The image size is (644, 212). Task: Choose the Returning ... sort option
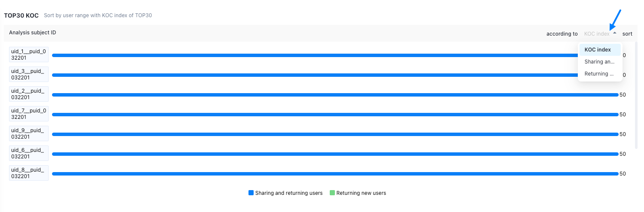(x=600, y=74)
